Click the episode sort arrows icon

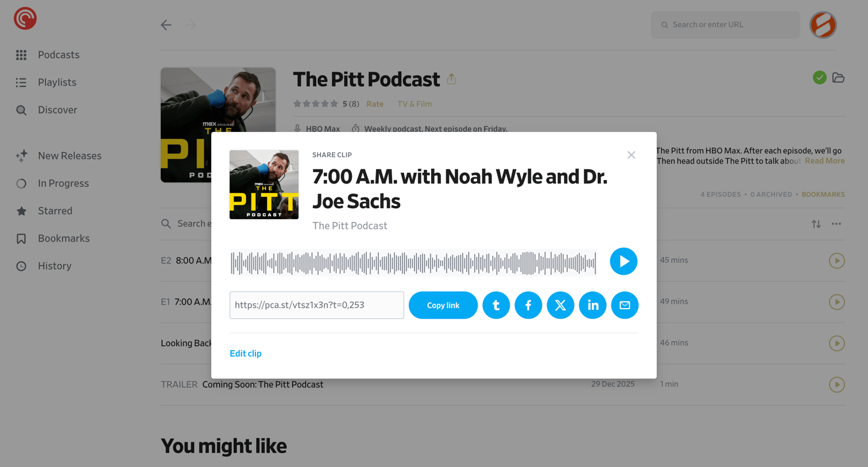pos(816,224)
